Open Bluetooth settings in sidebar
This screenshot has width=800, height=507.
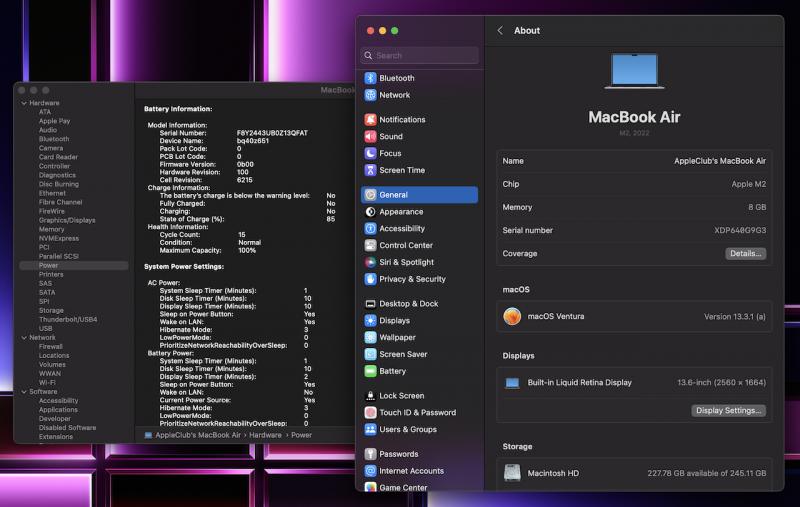[x=396, y=78]
